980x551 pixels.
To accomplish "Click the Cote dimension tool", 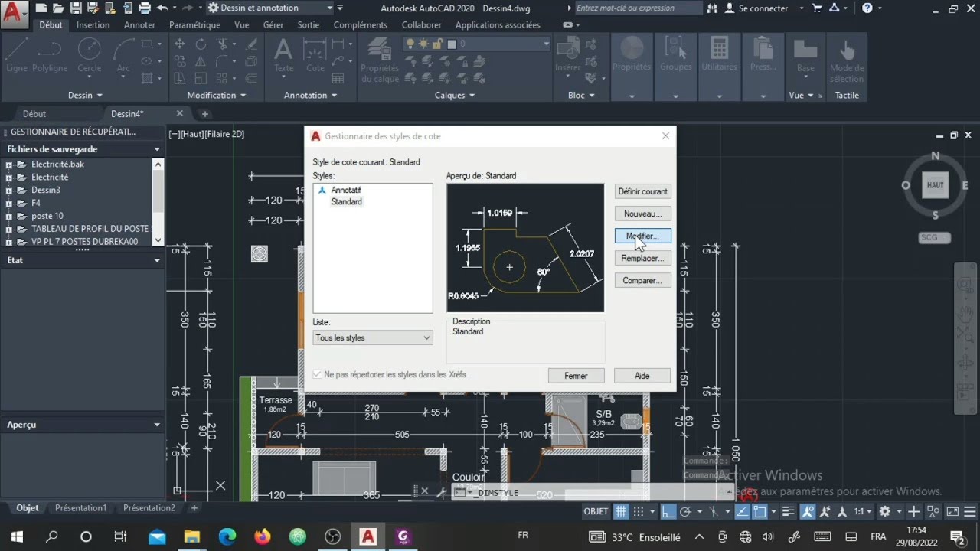I will point(315,55).
